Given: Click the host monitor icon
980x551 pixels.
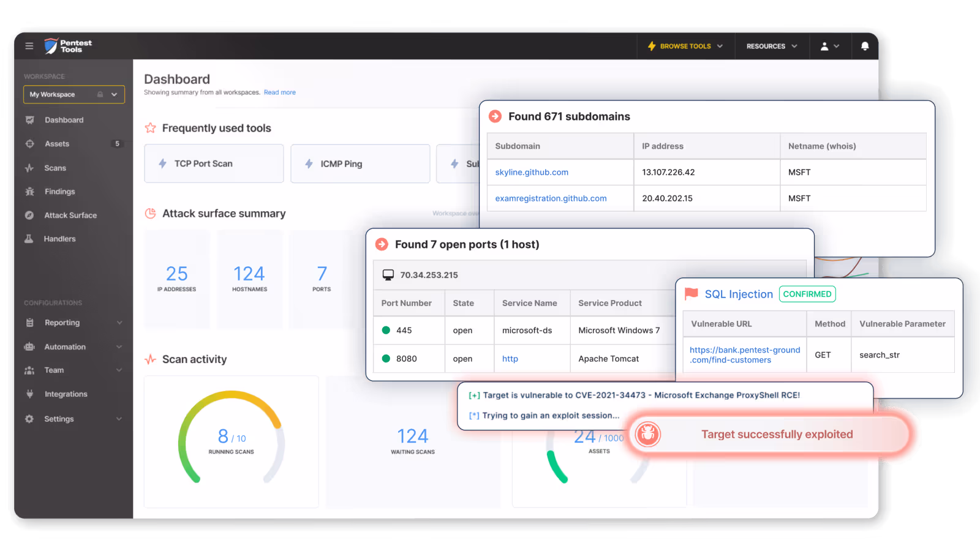Looking at the screenshot, I should tap(388, 275).
